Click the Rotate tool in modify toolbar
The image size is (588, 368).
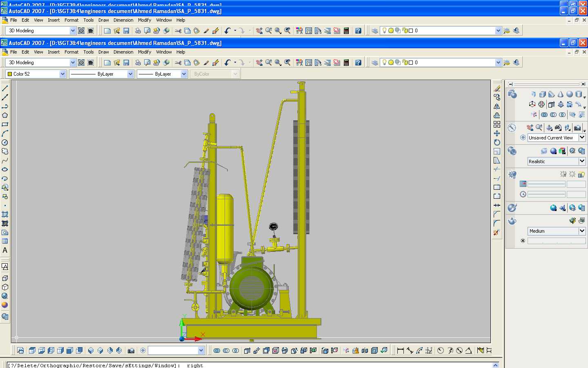point(497,142)
